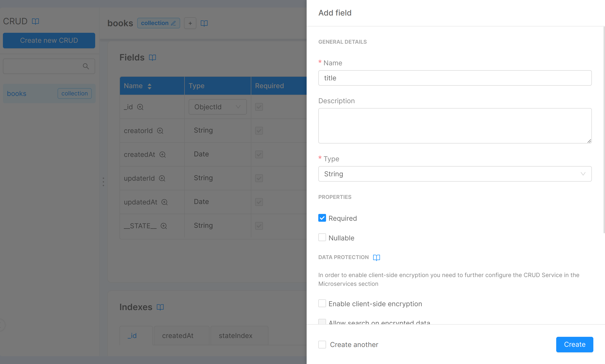The image size is (605, 364).
Task: Open the CRUD documentation book icon
Action: click(35, 21)
